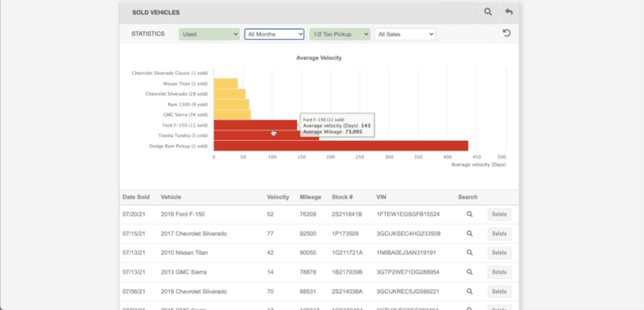644x310 pixels.
Task: Click mileage value 76209
Action: click(308, 214)
